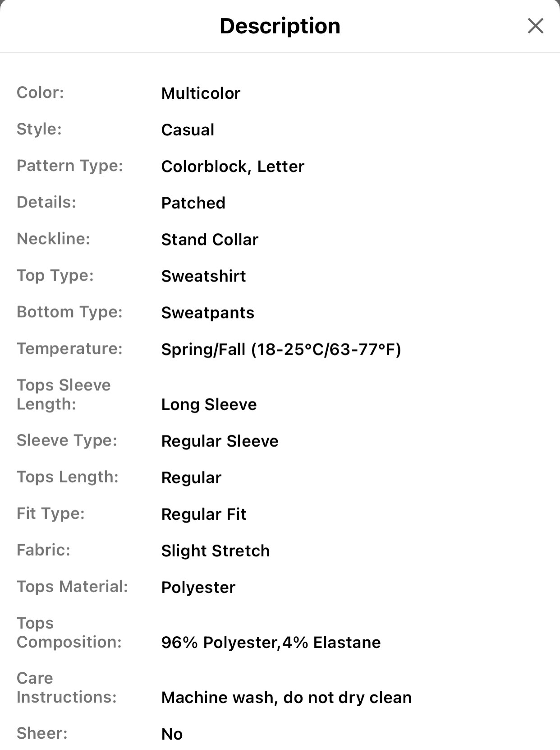Tap the Slight Stretch fabric value
Image resolution: width=560 pixels, height=750 pixels.
point(216,551)
